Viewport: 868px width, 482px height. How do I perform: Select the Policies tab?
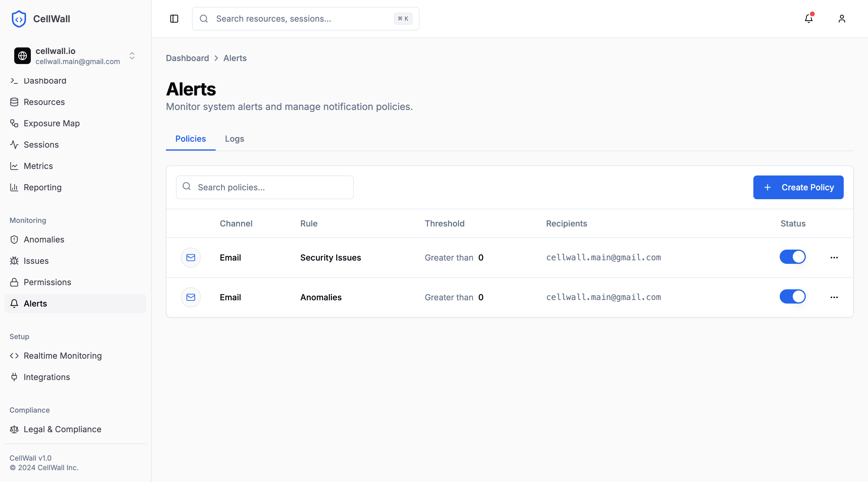pyautogui.click(x=190, y=139)
